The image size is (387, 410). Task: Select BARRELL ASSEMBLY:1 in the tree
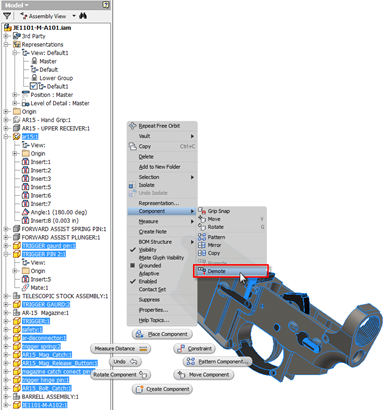click(x=50, y=397)
